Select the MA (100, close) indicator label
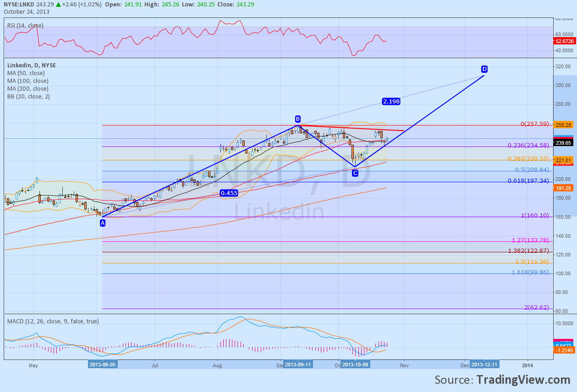 pyautogui.click(x=27, y=81)
